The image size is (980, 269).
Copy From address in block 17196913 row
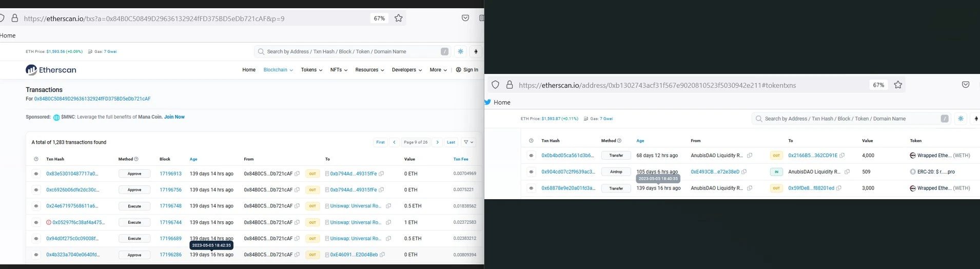[297, 174]
